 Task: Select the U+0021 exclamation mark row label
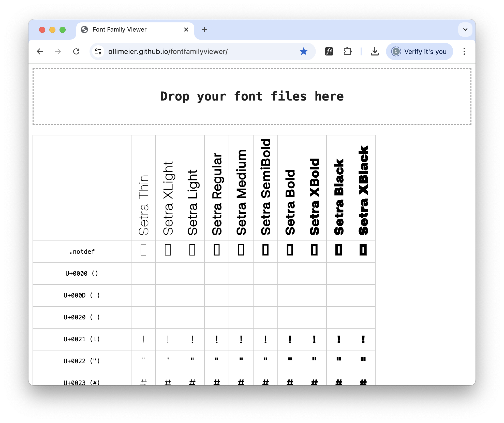coord(82,339)
